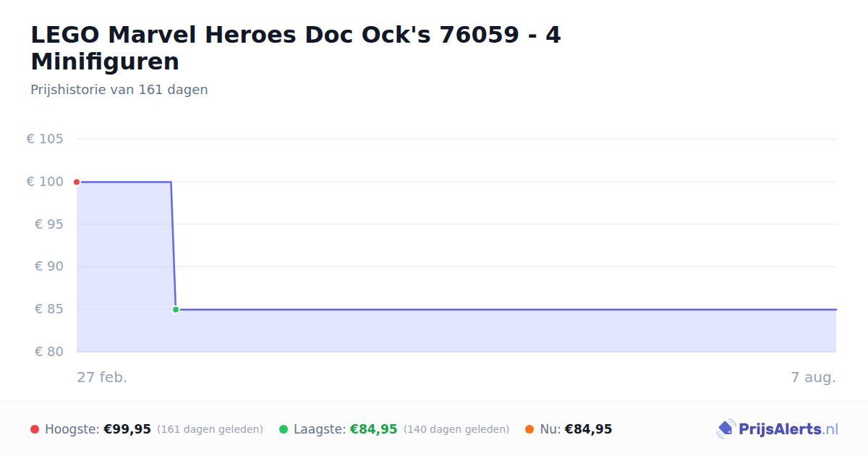Select the € 95 axis label

point(48,224)
